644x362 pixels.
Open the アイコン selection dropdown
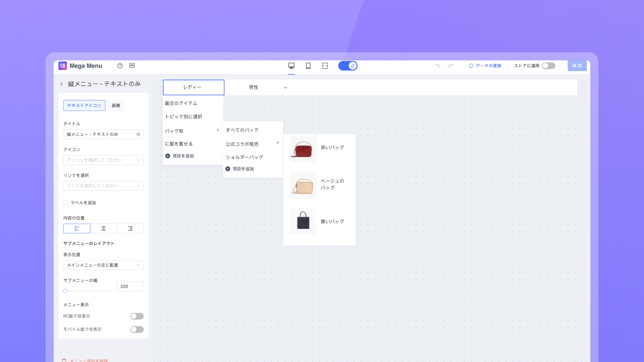click(x=104, y=160)
